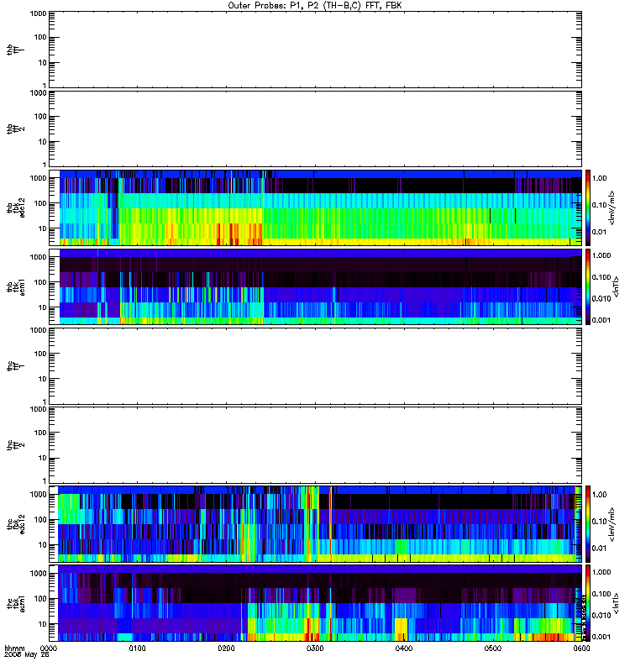The height and width of the screenshot is (672, 630).
Task: Click the 0000 time tick label
Action: (x=49, y=648)
